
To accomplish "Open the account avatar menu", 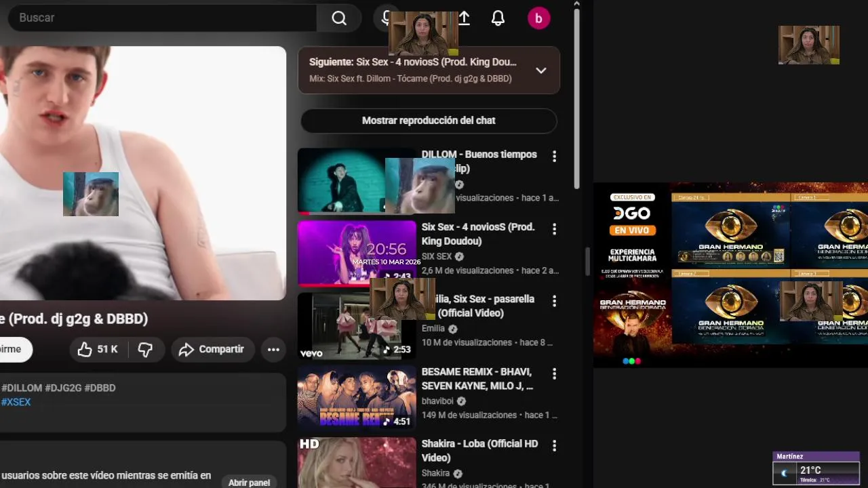I will 538,18.
